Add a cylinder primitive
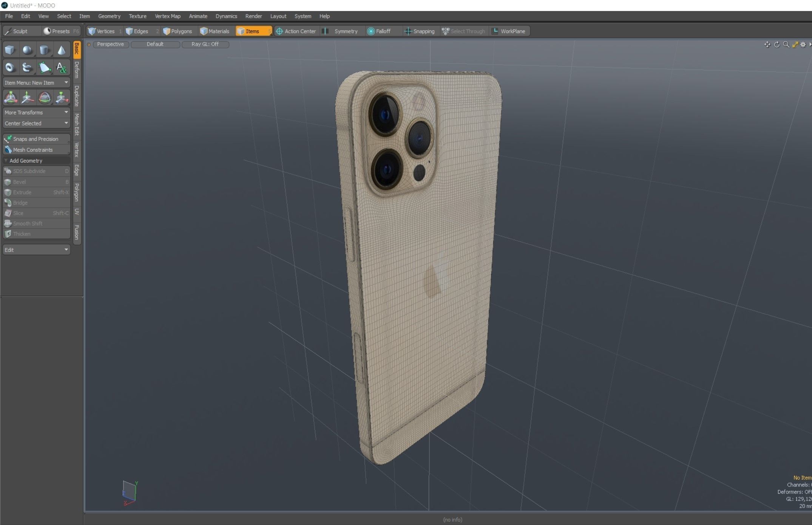The image size is (812, 525). coord(44,50)
